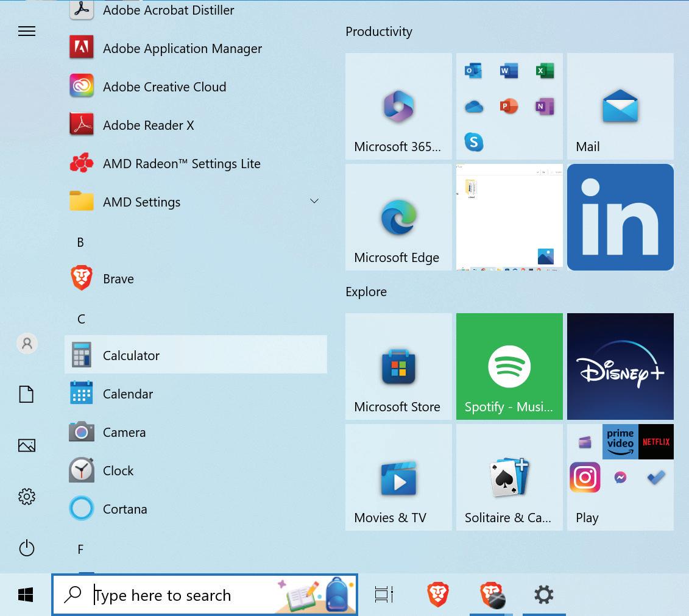Open Netflix in the Play folder

[656, 442]
